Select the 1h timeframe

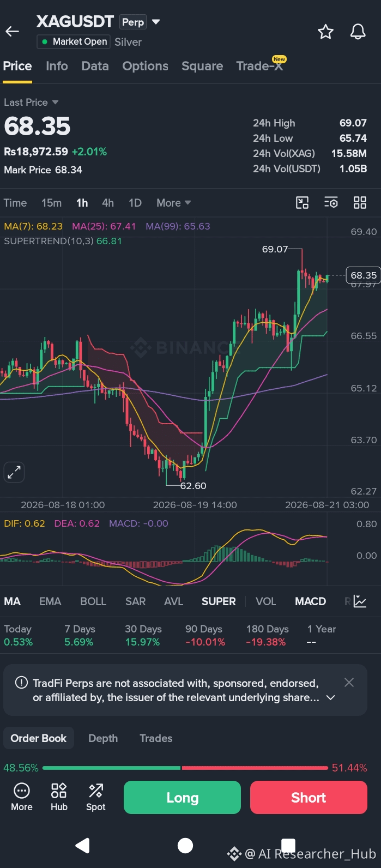coord(82,203)
